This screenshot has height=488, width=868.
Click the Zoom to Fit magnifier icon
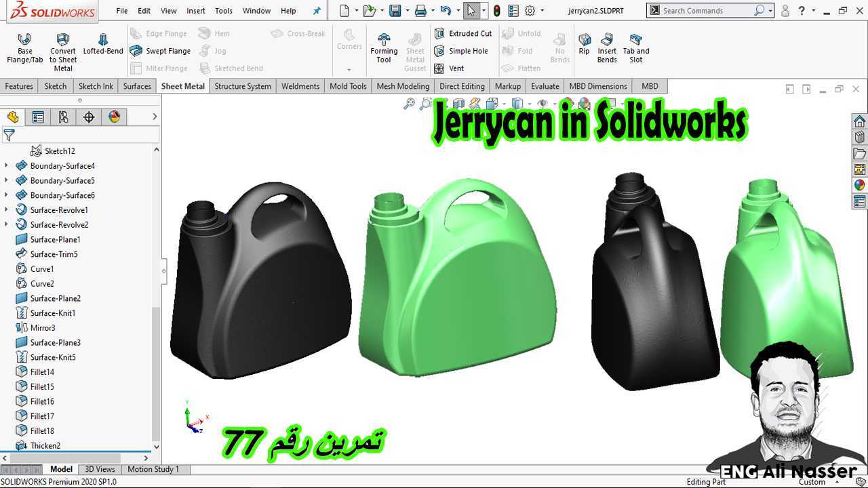(409, 104)
